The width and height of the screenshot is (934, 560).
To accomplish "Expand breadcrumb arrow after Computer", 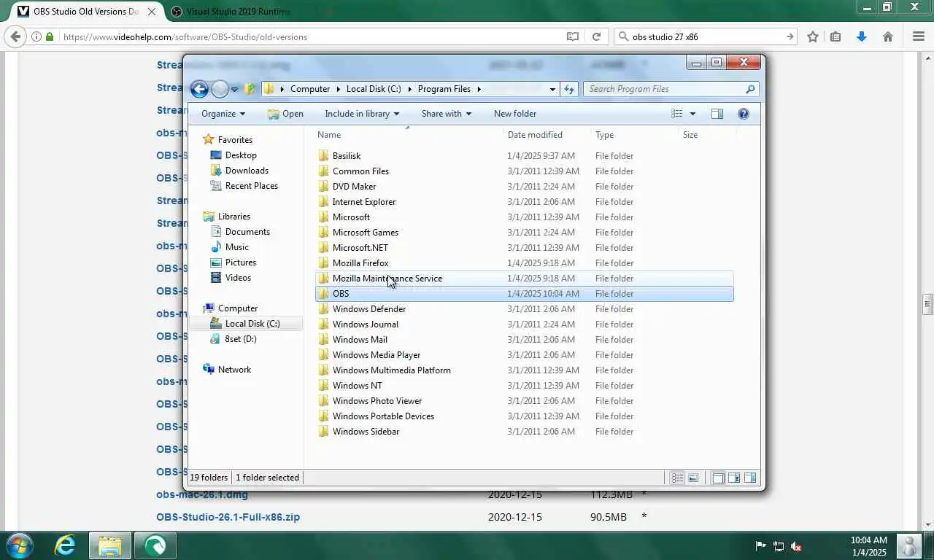I will pos(339,89).
